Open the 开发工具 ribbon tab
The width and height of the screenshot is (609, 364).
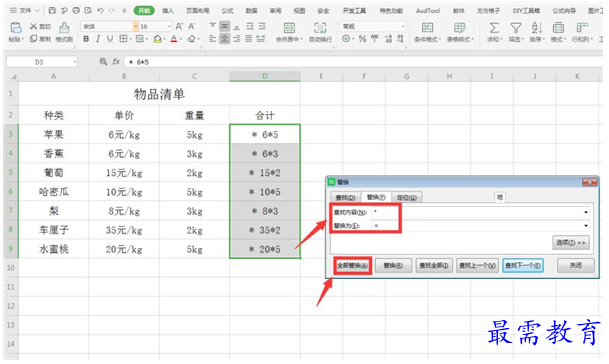[x=354, y=10]
